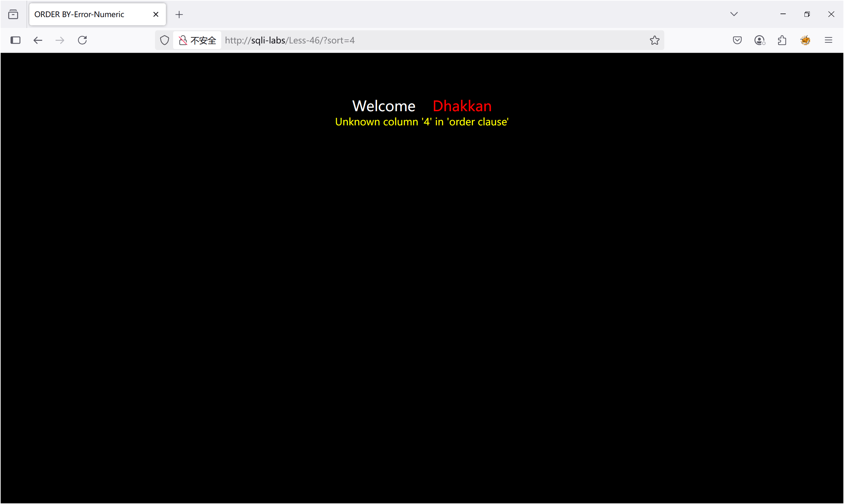This screenshot has height=504, width=844.
Task: Select the ORDER BY-Error-Numeric tab
Action: click(x=88, y=14)
